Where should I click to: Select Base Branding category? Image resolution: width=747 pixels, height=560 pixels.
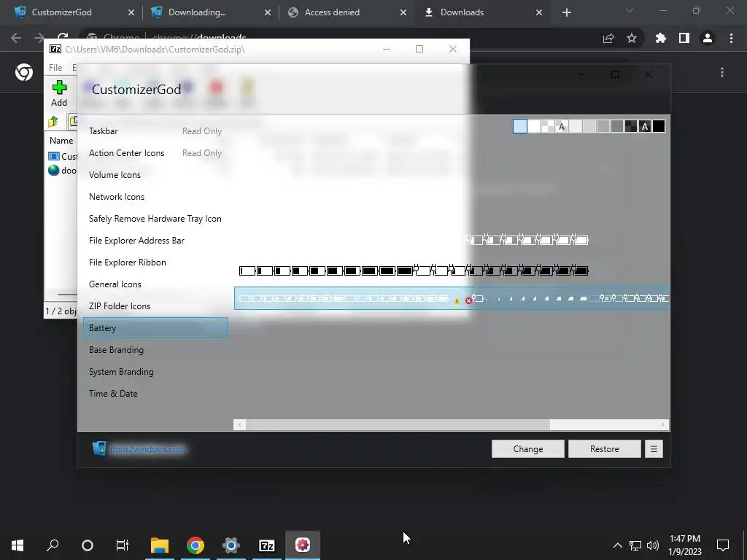(155, 350)
